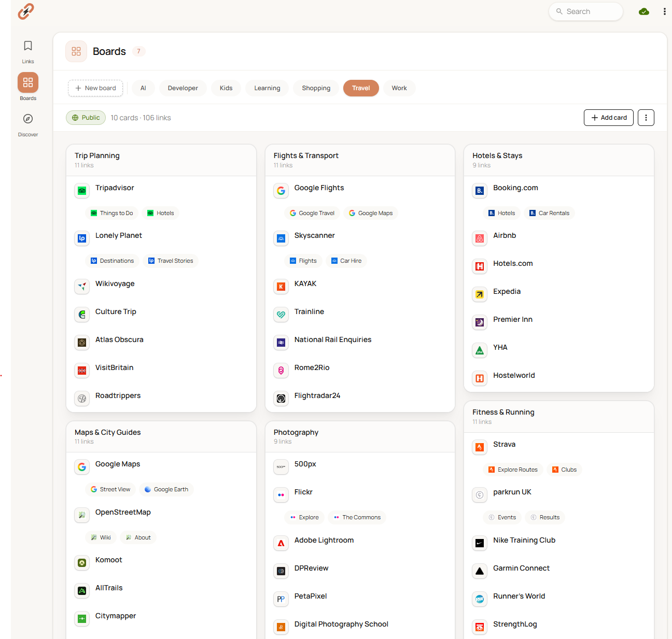672x639 pixels.
Task: Click the cloud sync status icon
Action: coord(644,11)
